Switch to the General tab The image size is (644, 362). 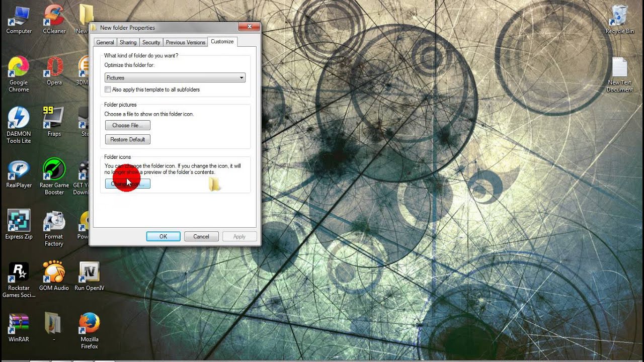tap(105, 42)
